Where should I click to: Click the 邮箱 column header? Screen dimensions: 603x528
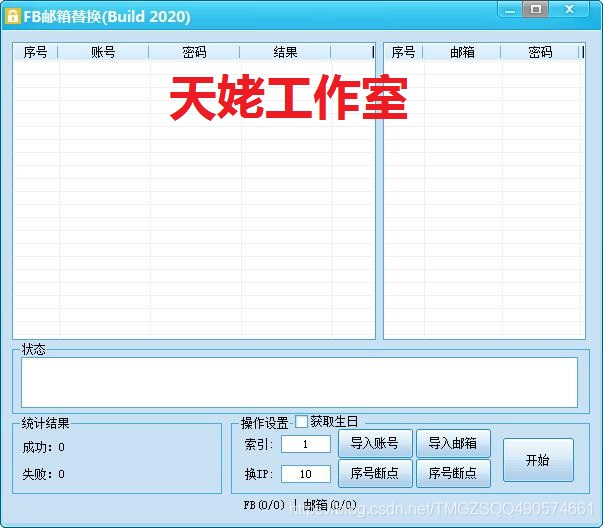pyautogui.click(x=462, y=52)
